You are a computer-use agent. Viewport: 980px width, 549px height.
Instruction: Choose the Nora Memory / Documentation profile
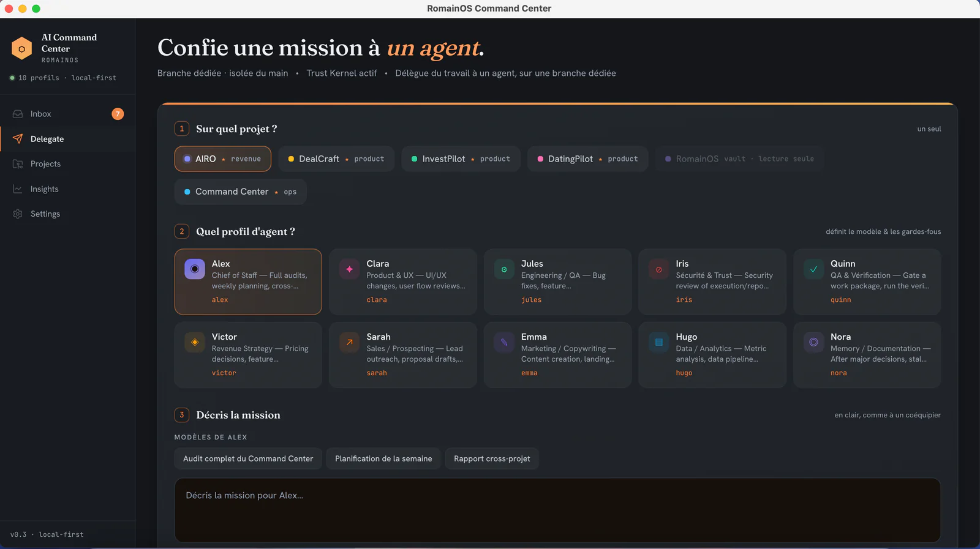(867, 355)
